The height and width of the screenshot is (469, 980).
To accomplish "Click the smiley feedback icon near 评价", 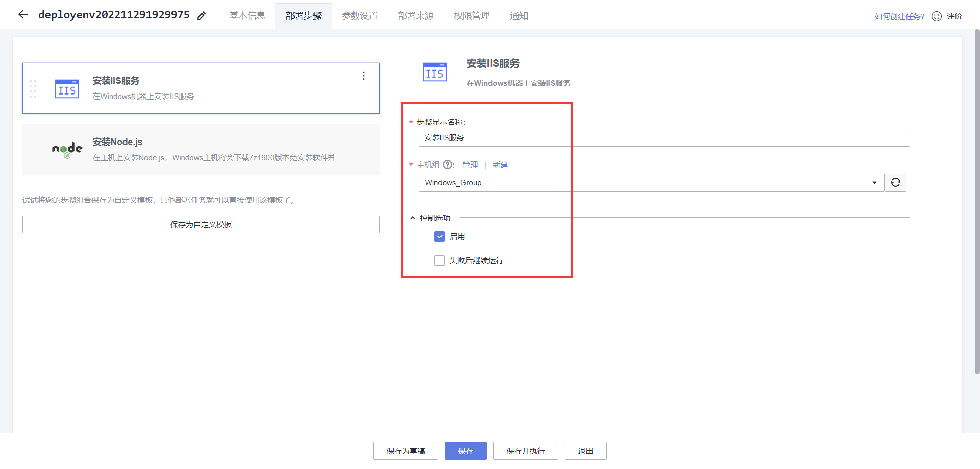I will (936, 16).
